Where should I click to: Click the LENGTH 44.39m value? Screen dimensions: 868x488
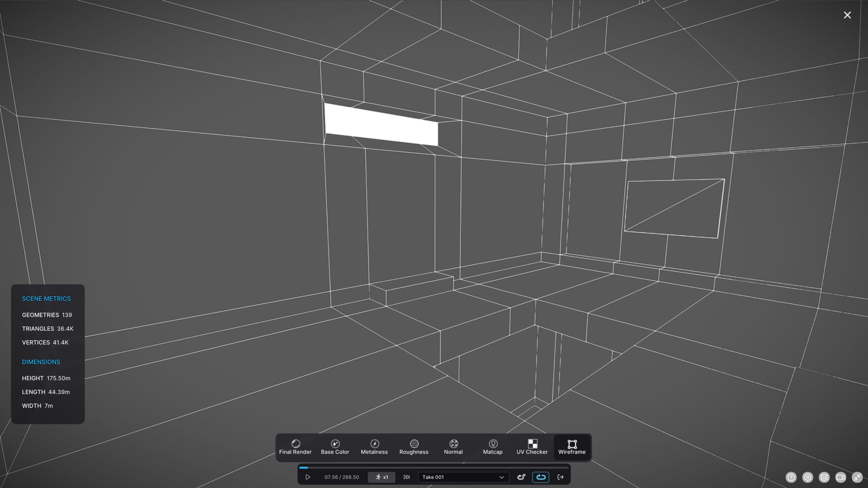click(x=46, y=392)
